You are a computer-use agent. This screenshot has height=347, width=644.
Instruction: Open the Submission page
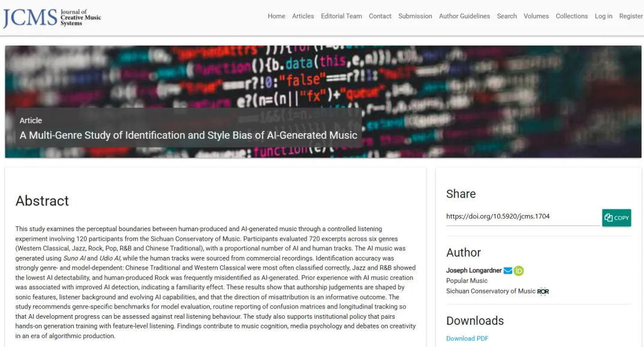[415, 16]
